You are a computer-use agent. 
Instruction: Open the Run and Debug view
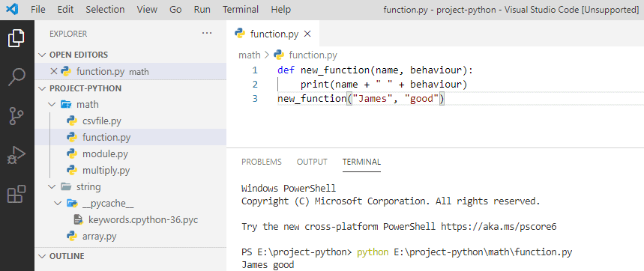coord(16,155)
